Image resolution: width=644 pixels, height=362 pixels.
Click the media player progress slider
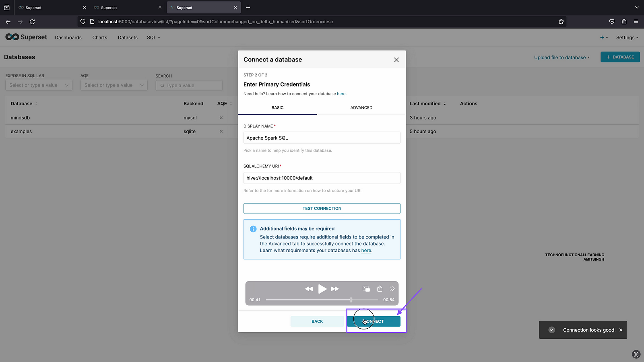[x=322, y=300]
